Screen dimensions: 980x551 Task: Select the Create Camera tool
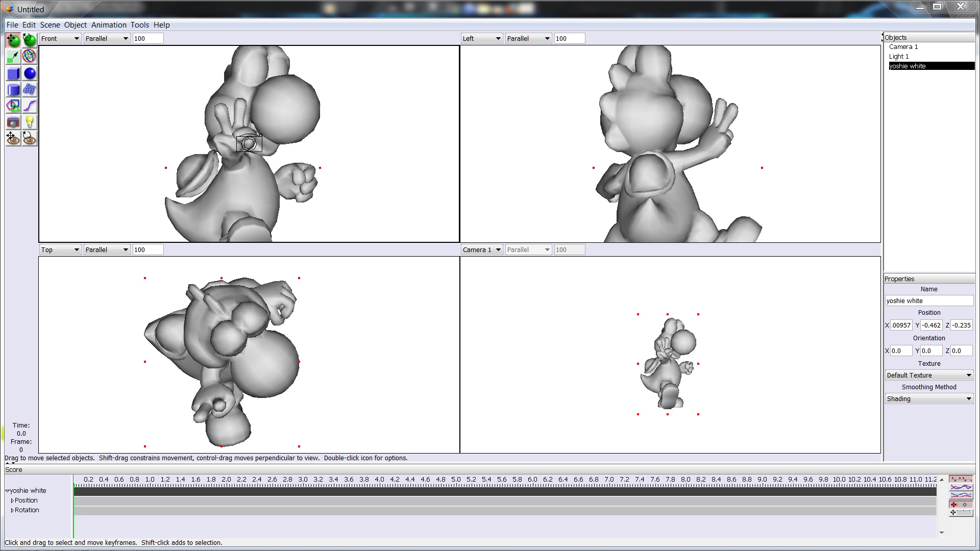coord(13,122)
